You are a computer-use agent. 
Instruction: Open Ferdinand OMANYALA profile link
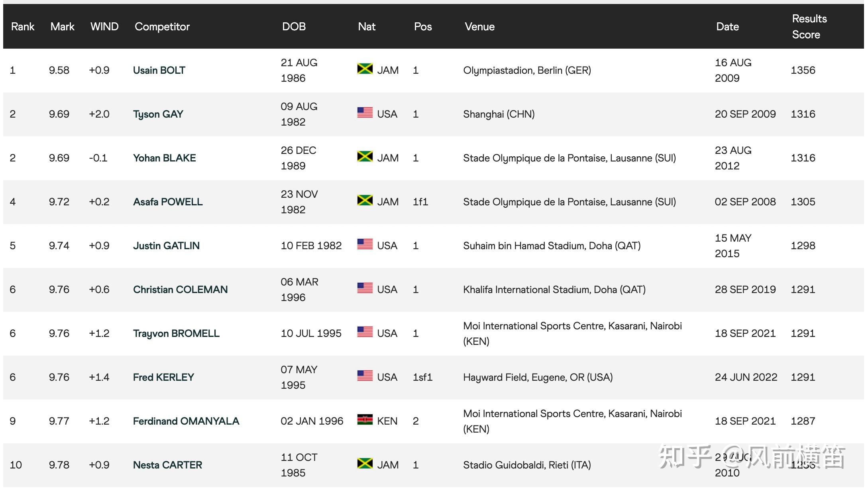click(186, 421)
